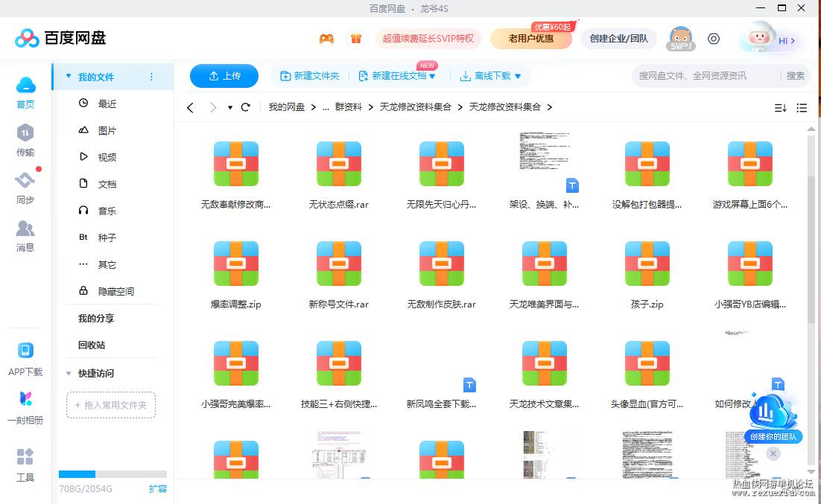Click the 搜索 search button

(796, 76)
